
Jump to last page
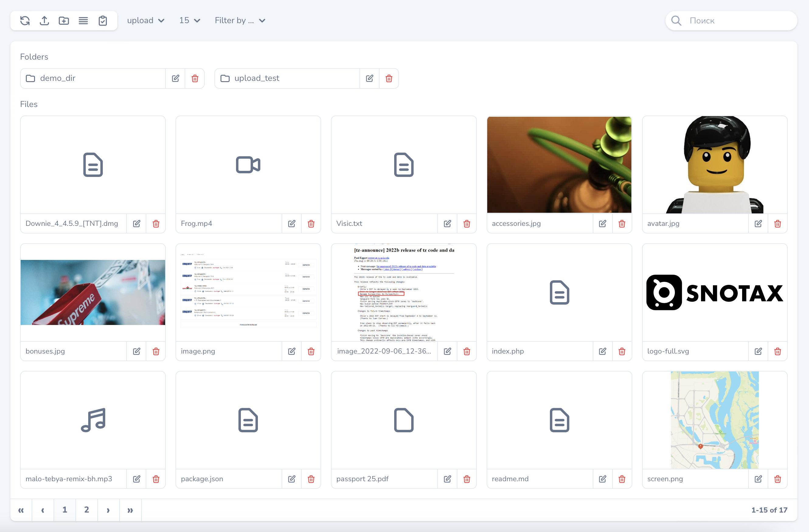click(x=130, y=510)
